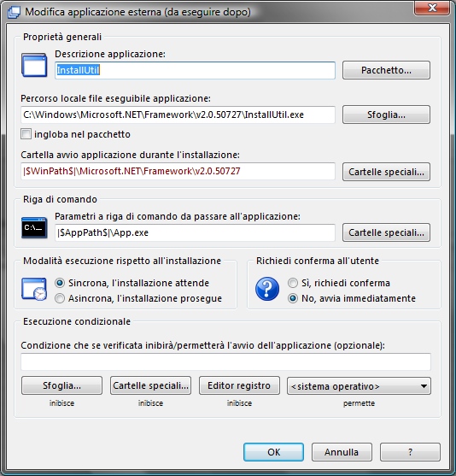Click Cartelle speciali under Esecuzione condizionale

pos(151,385)
